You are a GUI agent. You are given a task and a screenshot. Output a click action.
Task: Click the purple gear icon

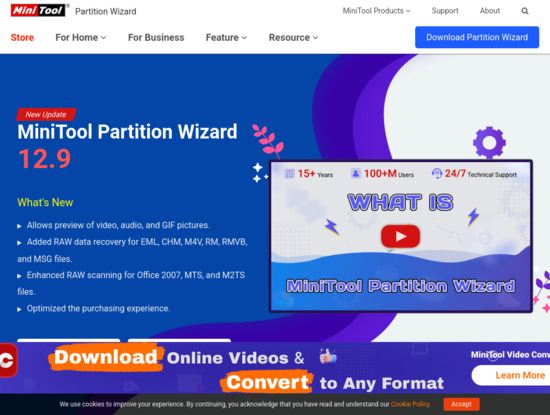click(x=489, y=142)
